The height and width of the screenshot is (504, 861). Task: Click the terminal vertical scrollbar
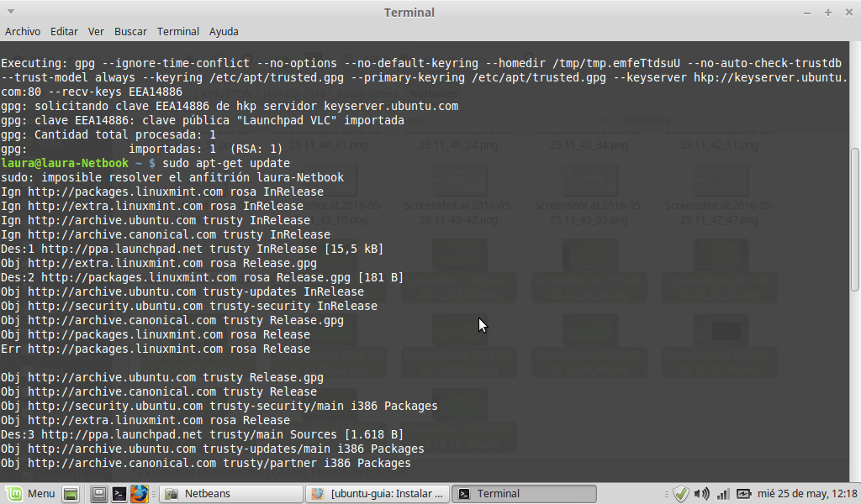[x=855, y=220]
